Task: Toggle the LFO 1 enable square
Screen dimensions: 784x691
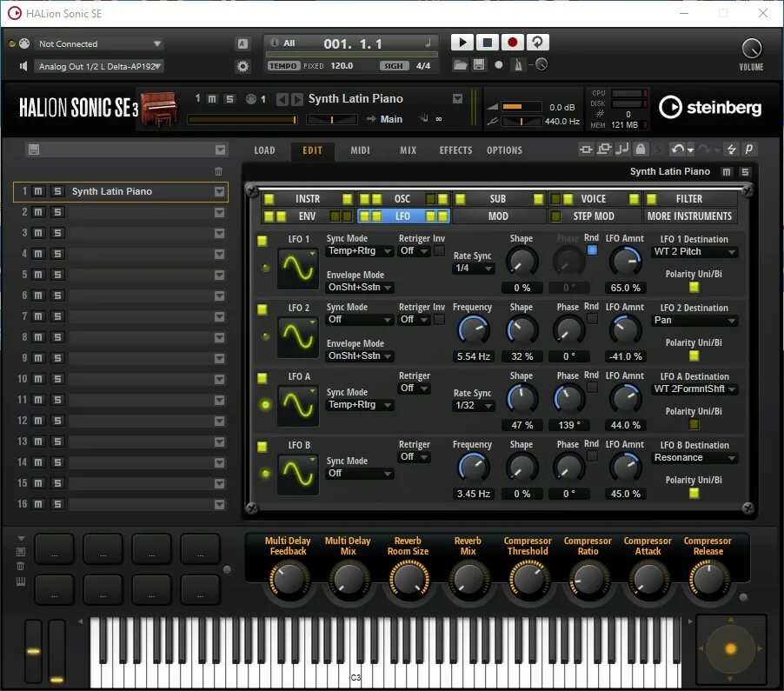Action: point(262,241)
